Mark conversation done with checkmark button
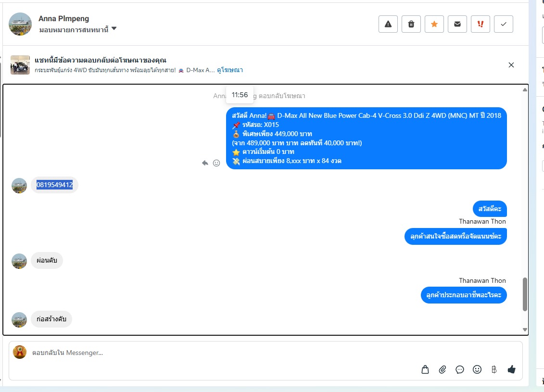 504,24
